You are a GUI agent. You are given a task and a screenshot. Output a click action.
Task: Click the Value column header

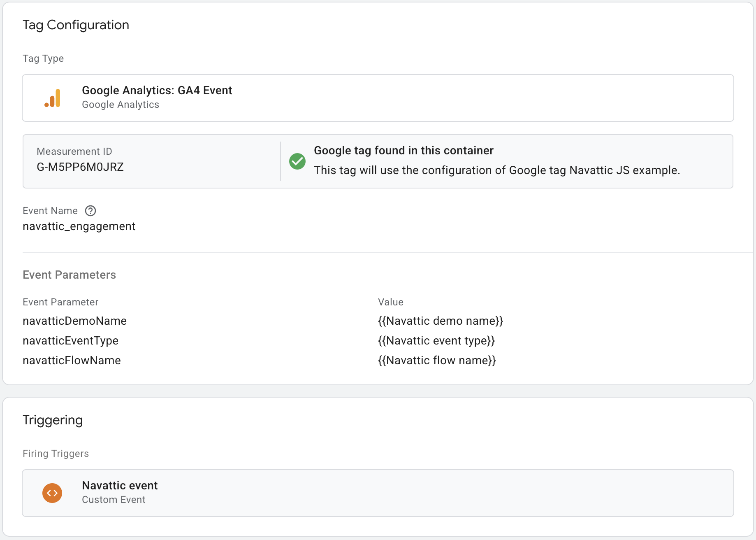point(391,302)
